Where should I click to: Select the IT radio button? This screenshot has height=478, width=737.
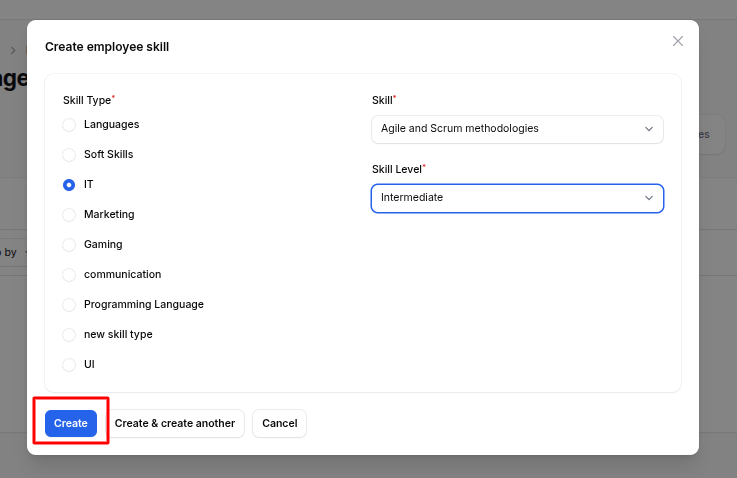pyautogui.click(x=69, y=185)
